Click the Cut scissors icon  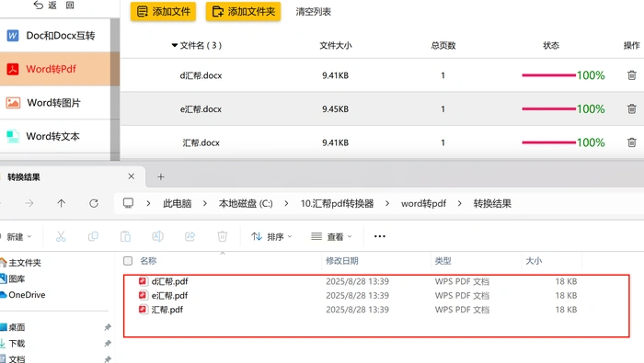pos(61,236)
